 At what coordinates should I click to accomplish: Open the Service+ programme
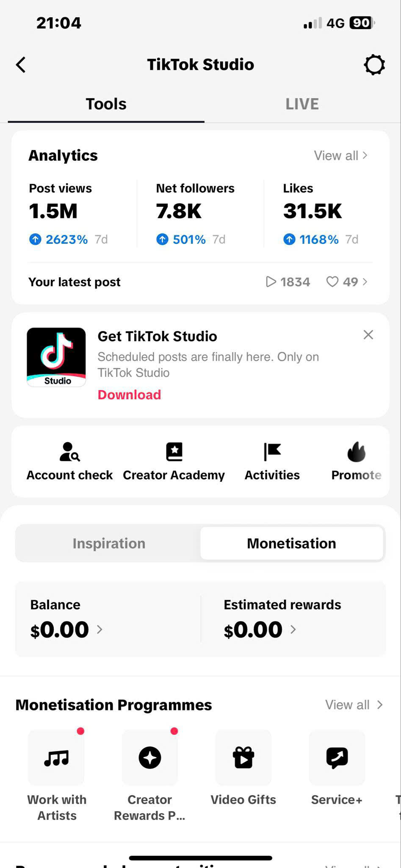point(337,757)
